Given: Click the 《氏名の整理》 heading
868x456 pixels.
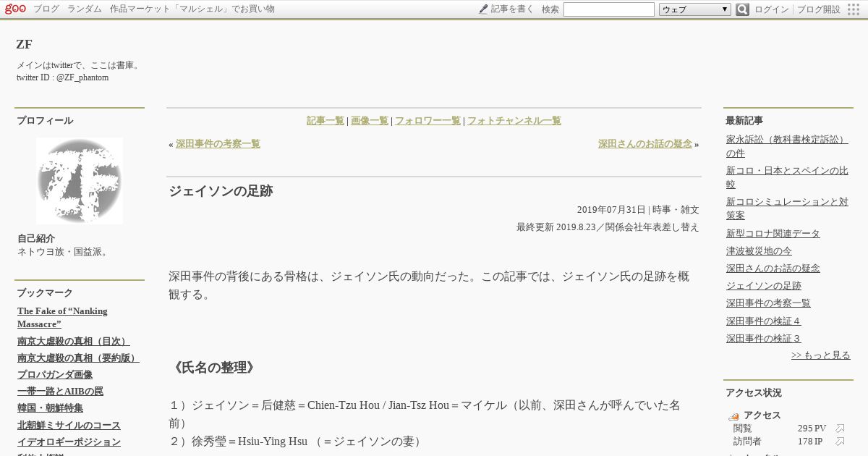Looking at the screenshot, I should point(214,368).
